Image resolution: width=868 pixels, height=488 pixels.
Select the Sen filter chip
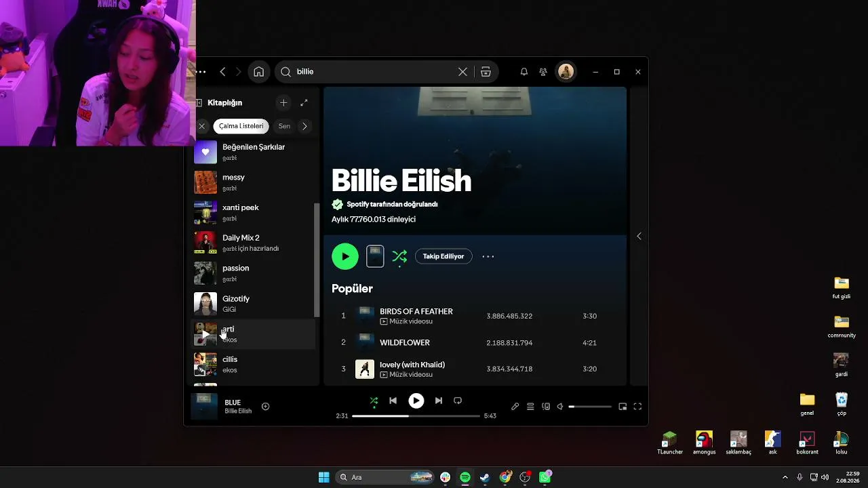(x=284, y=126)
